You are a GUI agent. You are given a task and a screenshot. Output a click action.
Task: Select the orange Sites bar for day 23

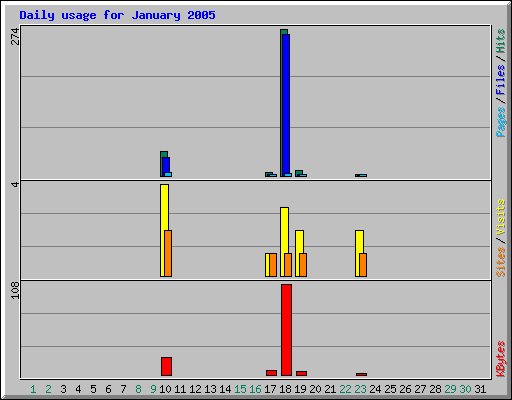tap(363, 265)
